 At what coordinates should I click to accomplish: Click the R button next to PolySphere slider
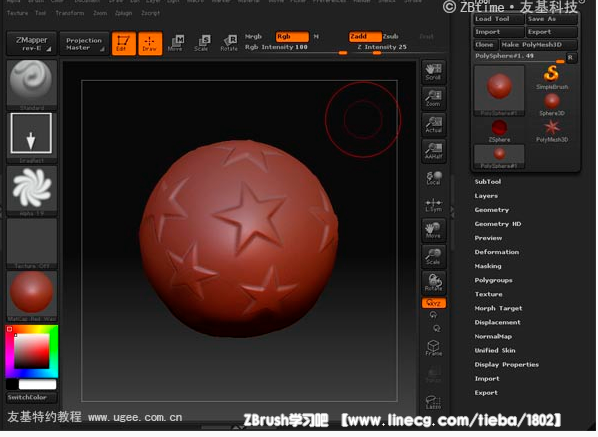[x=571, y=57]
